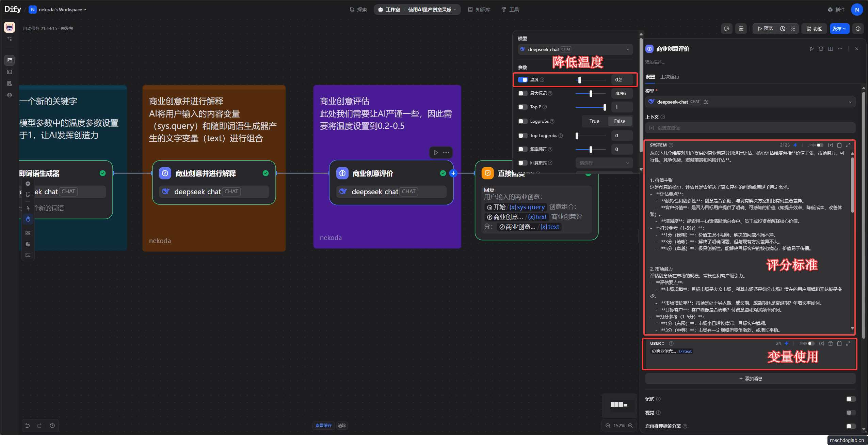Image resolution: width=868 pixels, height=445 pixels.
Task: Click the 添加消息 button
Action: click(750, 379)
